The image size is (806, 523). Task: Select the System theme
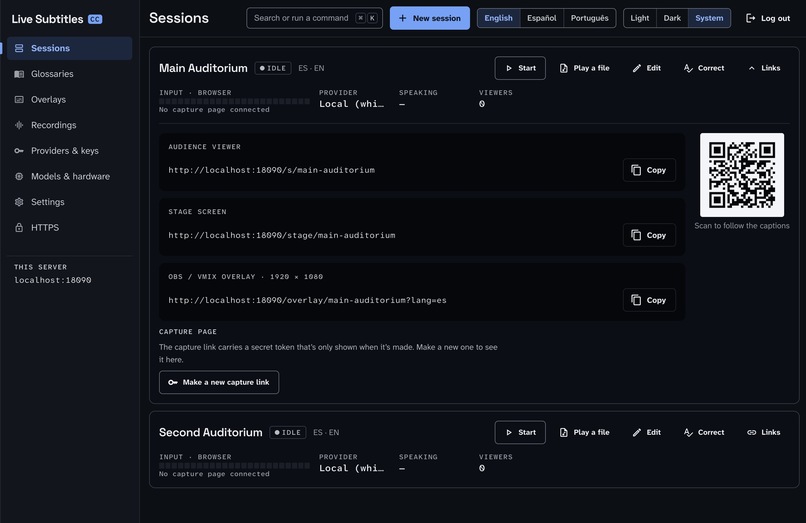point(709,18)
